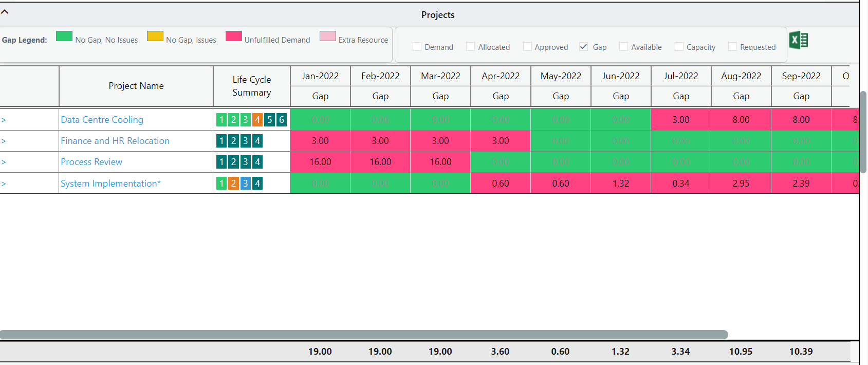868x365 pixels.
Task: Enable the Demand checkbox
Action: tap(417, 47)
